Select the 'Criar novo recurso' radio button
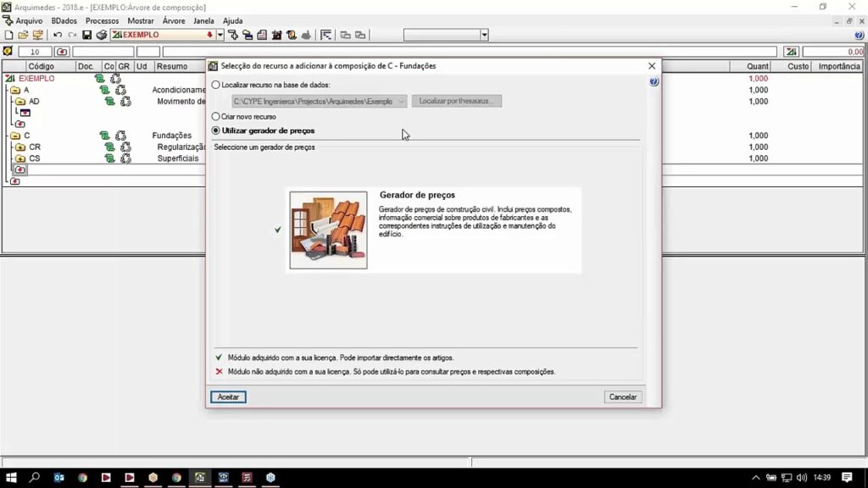Screen dimensions: 868x488 (x=215, y=116)
